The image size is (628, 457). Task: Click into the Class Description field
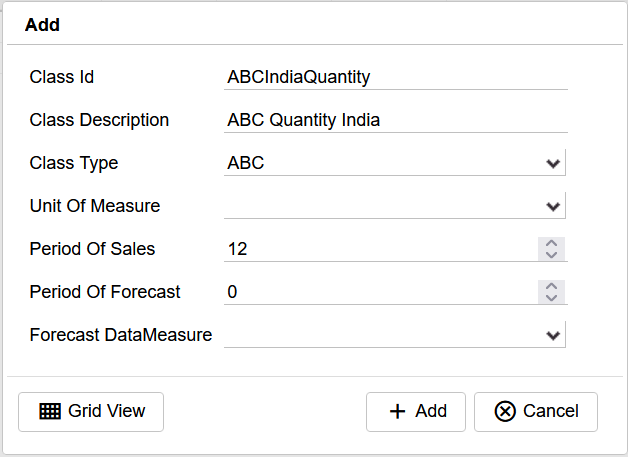point(396,120)
